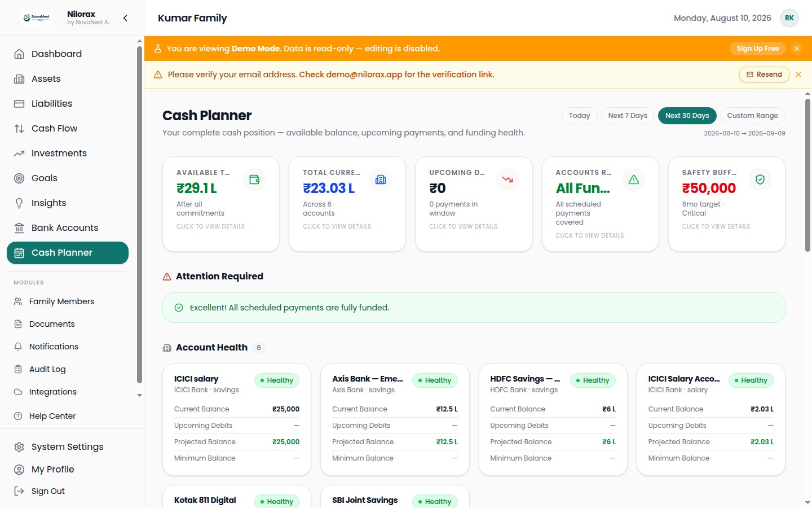Viewport: 812px width, 508px height.
Task: Click the Integrations cloud icon
Action: point(18,392)
